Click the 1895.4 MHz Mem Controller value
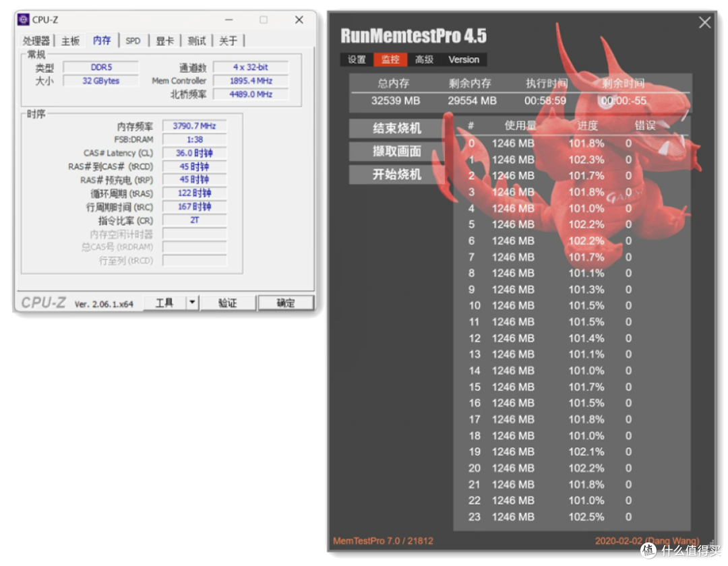The height and width of the screenshot is (566, 728). coord(251,81)
